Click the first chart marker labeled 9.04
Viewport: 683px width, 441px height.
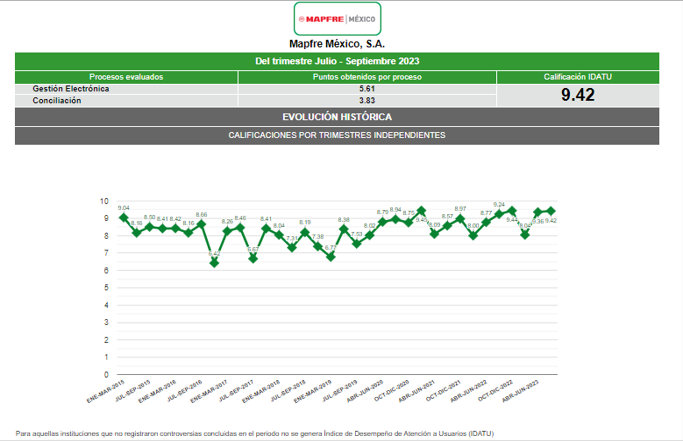pyautogui.click(x=123, y=217)
